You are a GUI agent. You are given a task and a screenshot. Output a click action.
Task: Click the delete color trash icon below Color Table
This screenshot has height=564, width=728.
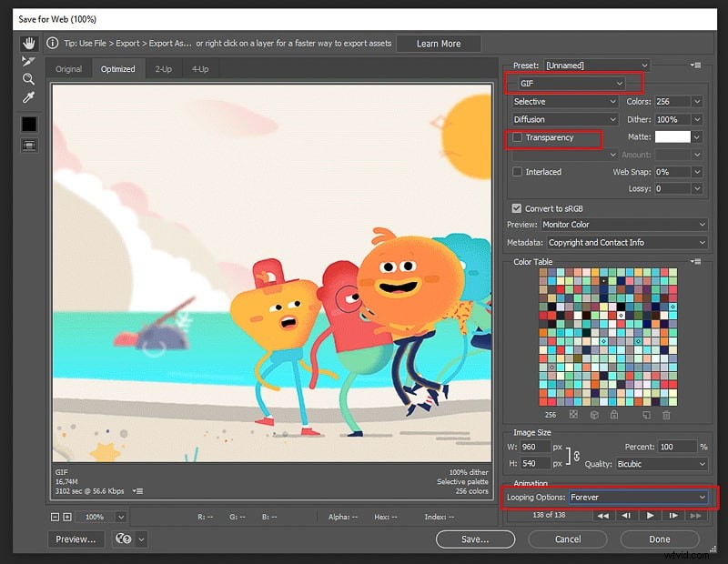[x=667, y=414]
